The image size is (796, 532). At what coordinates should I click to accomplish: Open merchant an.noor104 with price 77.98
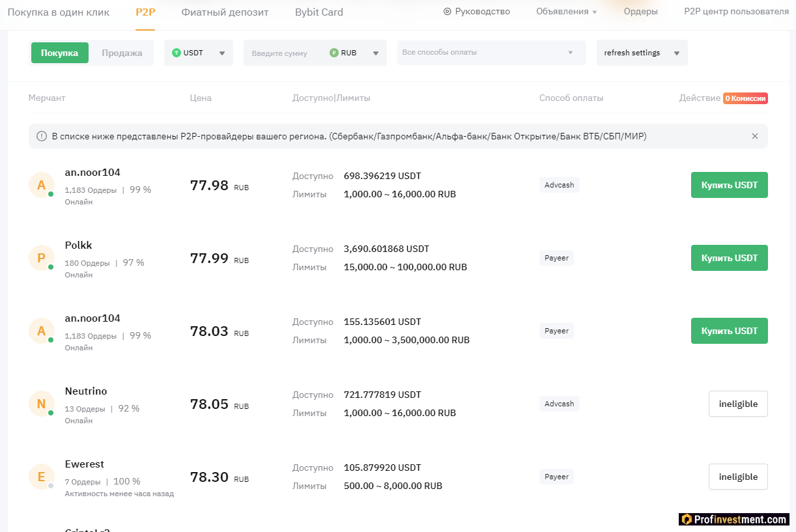coord(92,173)
